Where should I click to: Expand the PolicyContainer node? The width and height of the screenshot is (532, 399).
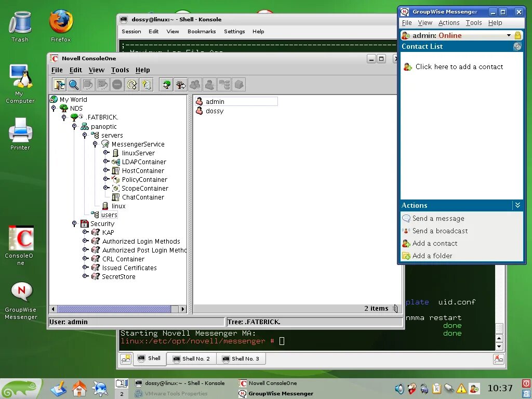pyautogui.click(x=106, y=179)
